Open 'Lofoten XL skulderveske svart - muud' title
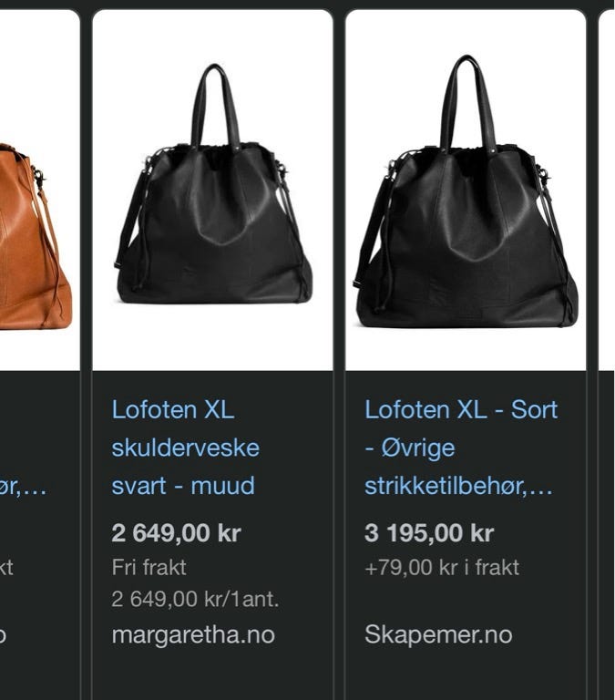615x700 pixels. (x=185, y=448)
